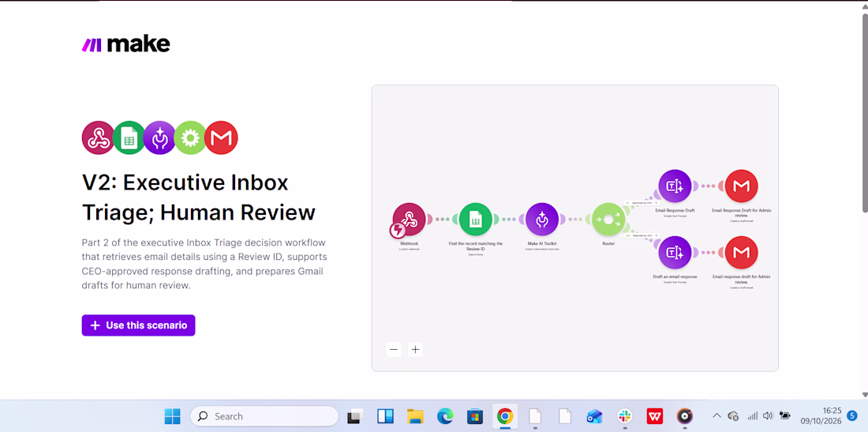The image size is (868, 432).
Task: Open the Widgets/snap panel icon in taskbar
Action: pos(385,416)
